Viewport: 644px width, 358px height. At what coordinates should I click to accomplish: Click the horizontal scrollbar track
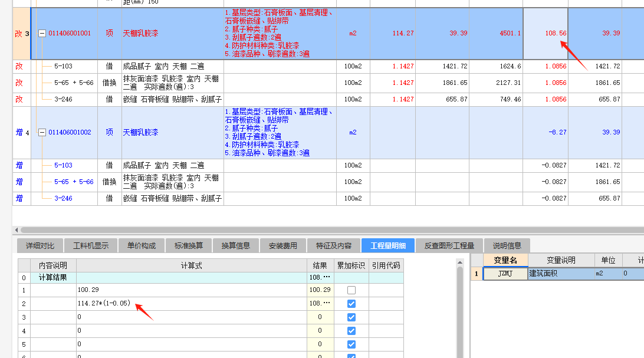[332, 230]
